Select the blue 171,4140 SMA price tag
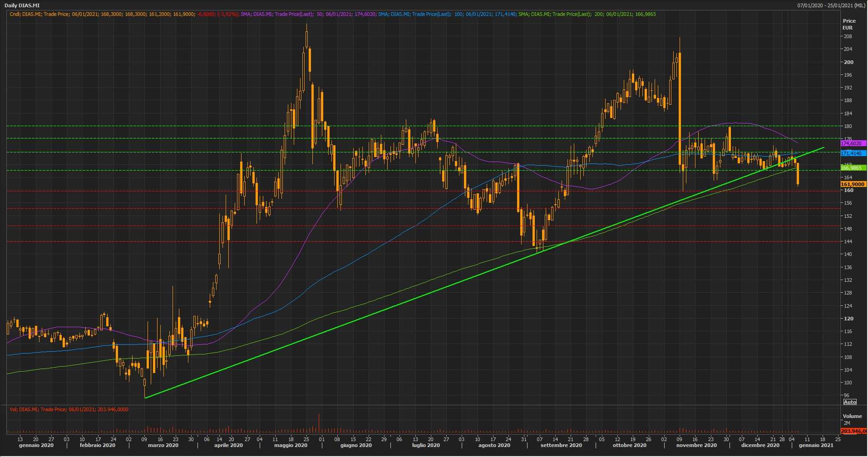 853,153
